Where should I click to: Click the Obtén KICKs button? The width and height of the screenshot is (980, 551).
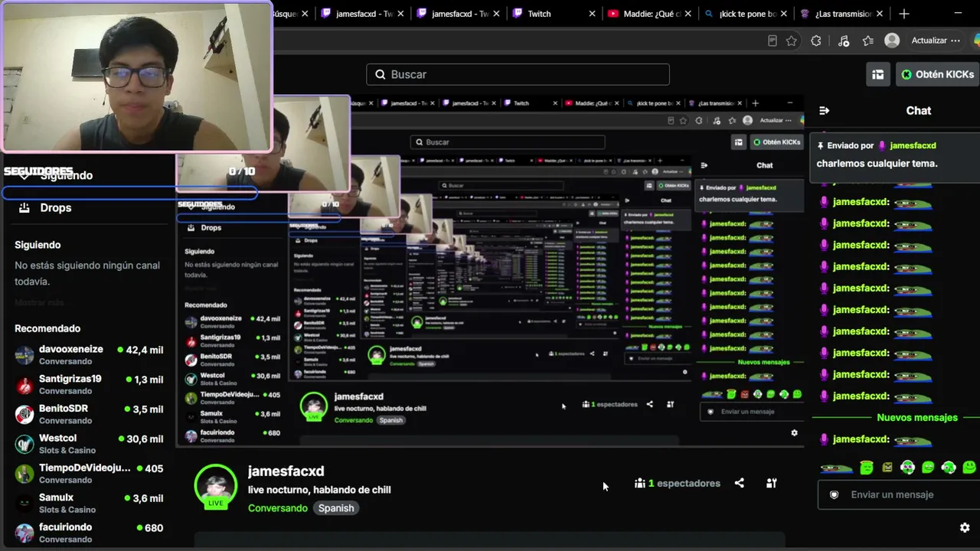[x=937, y=74]
